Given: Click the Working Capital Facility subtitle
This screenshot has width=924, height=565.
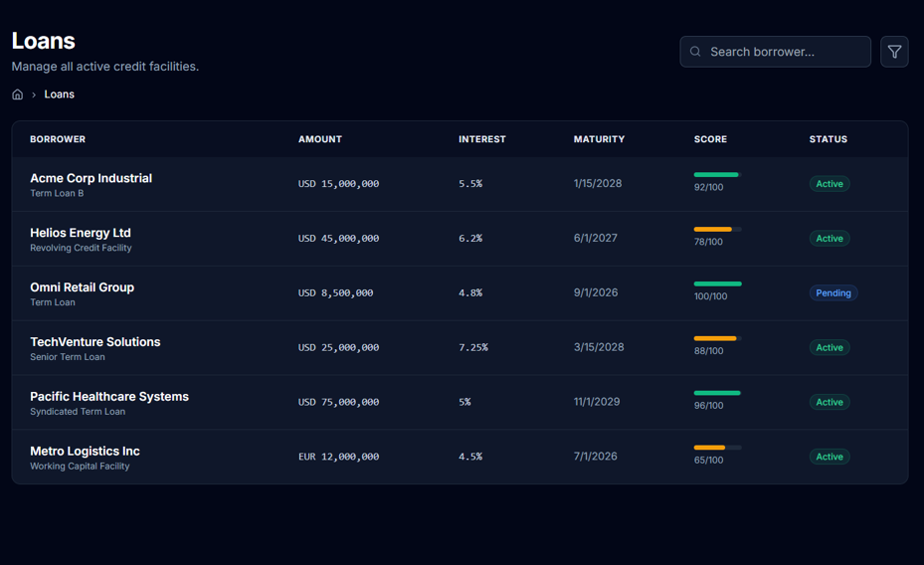Looking at the screenshot, I should [x=80, y=466].
